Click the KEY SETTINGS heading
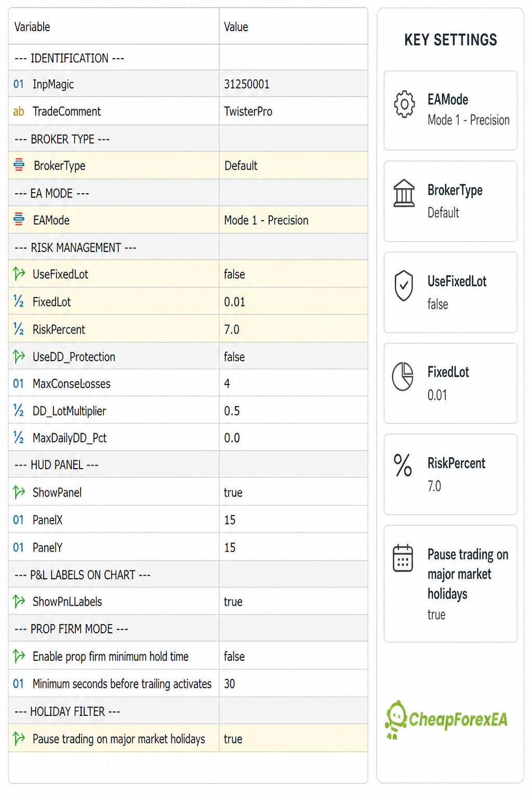 [x=450, y=40]
